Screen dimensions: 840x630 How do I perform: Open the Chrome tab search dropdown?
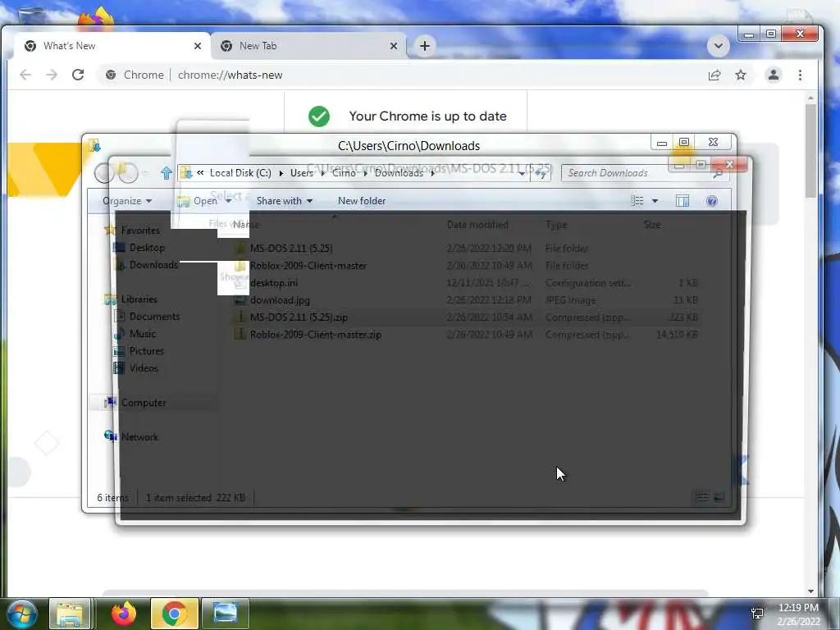pyautogui.click(x=719, y=46)
